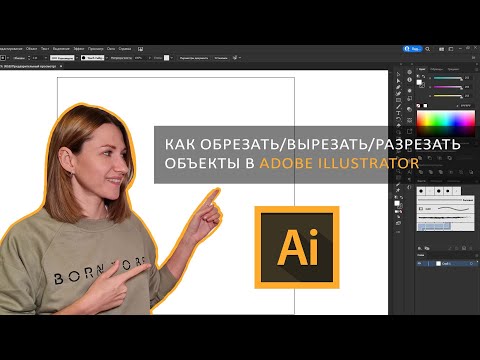Select the Type tool
The image size is (480, 360).
[x=398, y=113]
